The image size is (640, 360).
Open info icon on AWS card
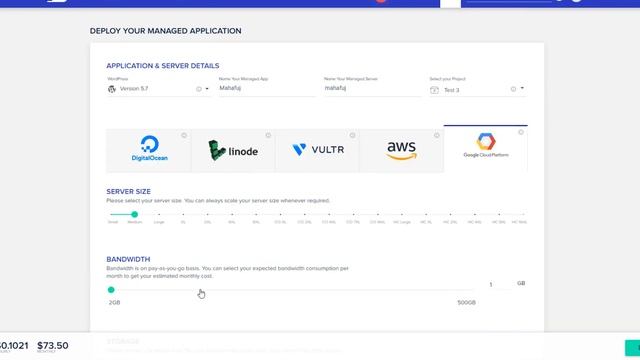(x=437, y=135)
